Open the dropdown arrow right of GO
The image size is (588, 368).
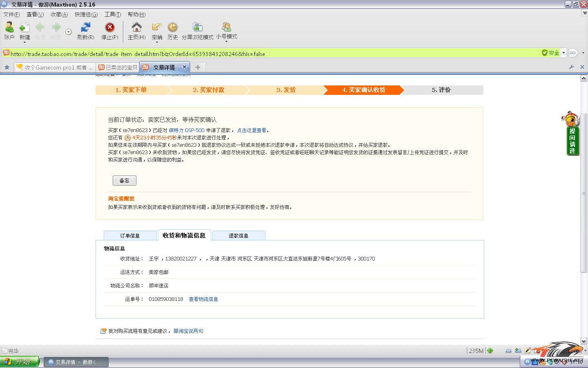(x=583, y=53)
